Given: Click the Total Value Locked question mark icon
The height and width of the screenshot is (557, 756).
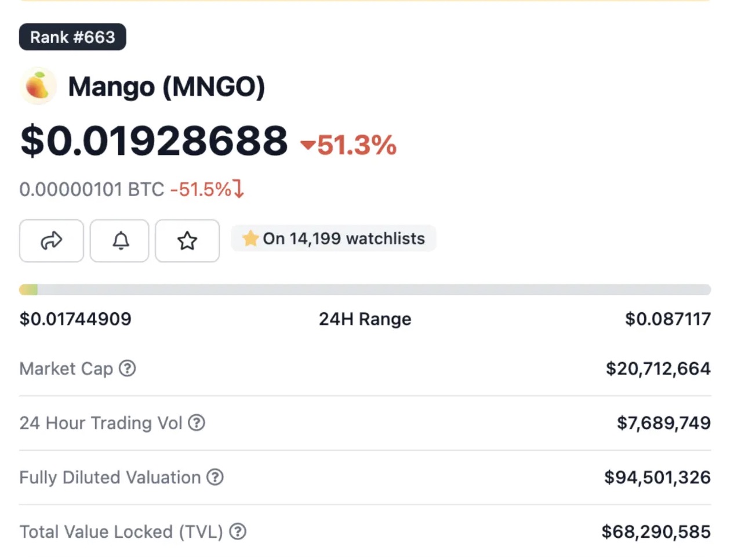Looking at the screenshot, I should click(238, 531).
